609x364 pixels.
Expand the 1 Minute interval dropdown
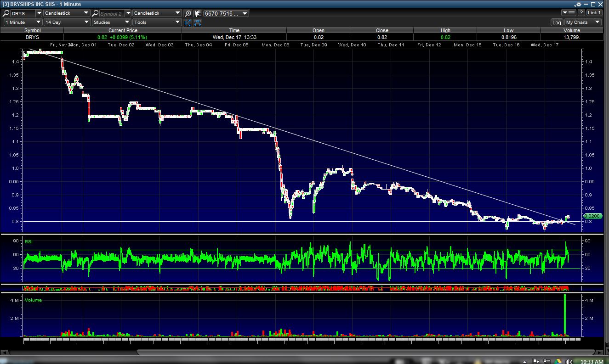click(x=23, y=22)
